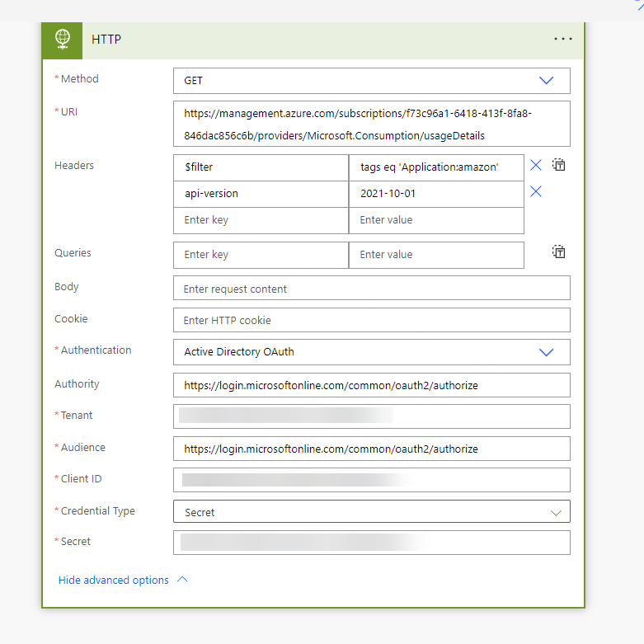644x644 pixels.
Task: Click the Cookie input field
Action: click(x=372, y=320)
